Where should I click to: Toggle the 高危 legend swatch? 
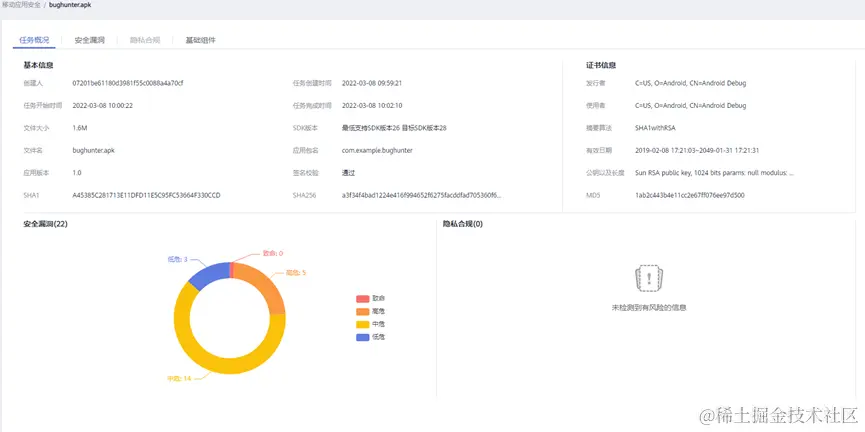tap(362, 312)
